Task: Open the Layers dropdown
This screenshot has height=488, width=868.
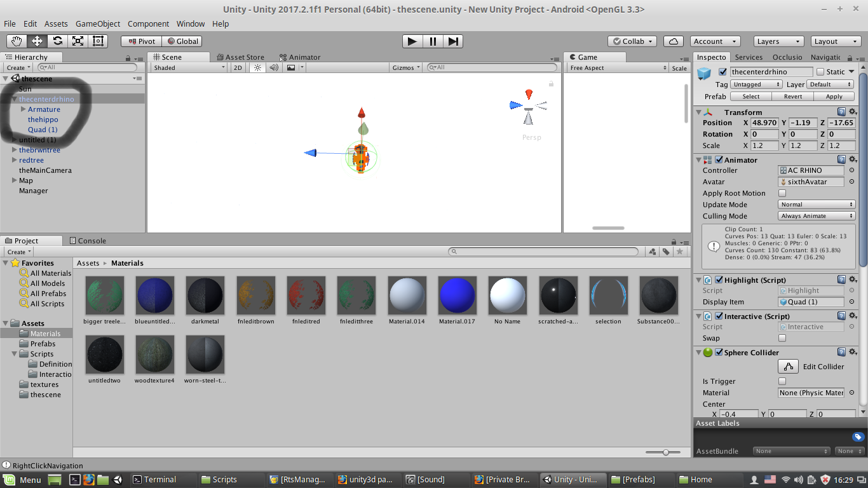Action: 778,41
